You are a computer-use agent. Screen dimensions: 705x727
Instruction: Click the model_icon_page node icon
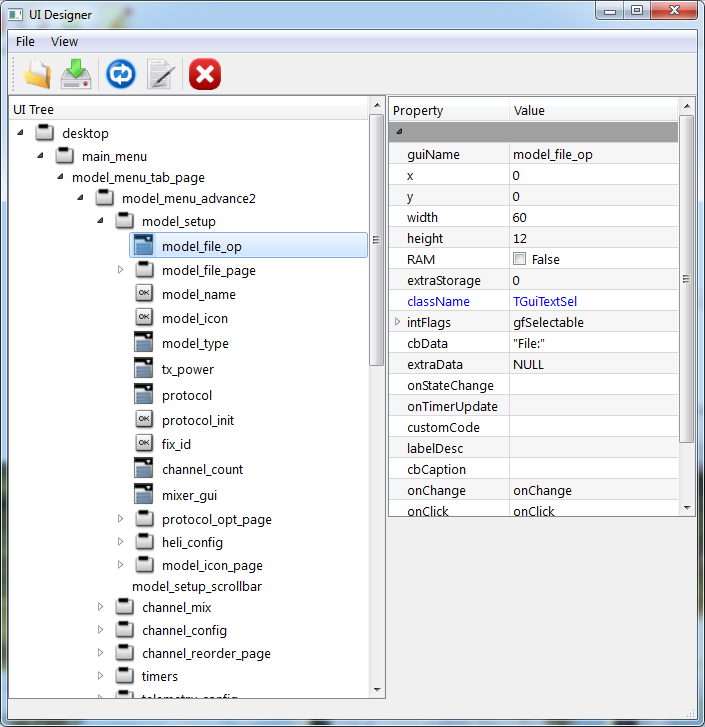[144, 565]
